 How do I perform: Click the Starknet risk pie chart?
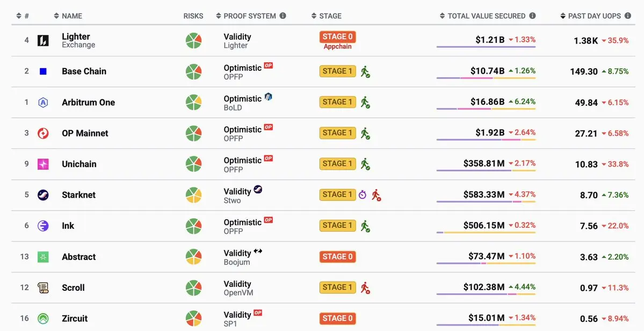[x=193, y=195]
